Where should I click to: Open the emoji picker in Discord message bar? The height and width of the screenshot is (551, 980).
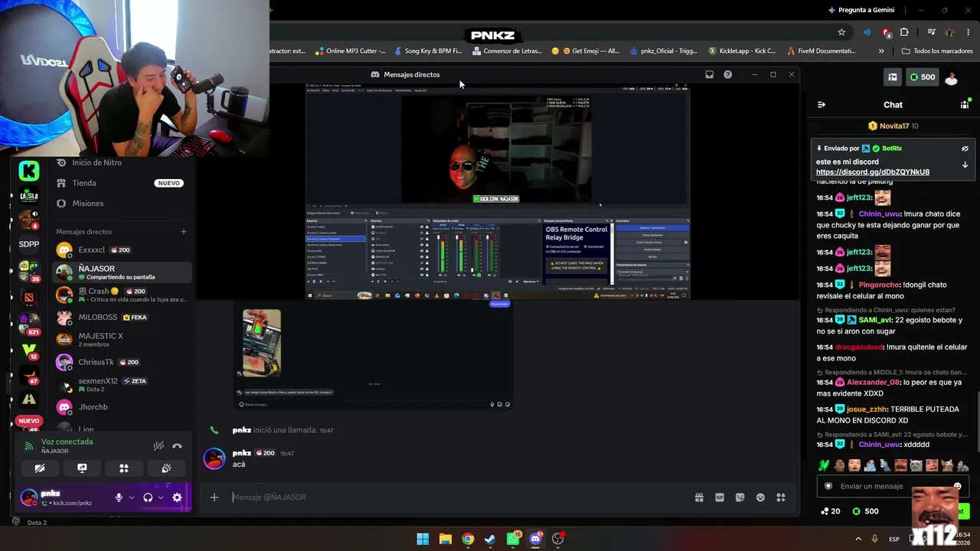point(760,497)
